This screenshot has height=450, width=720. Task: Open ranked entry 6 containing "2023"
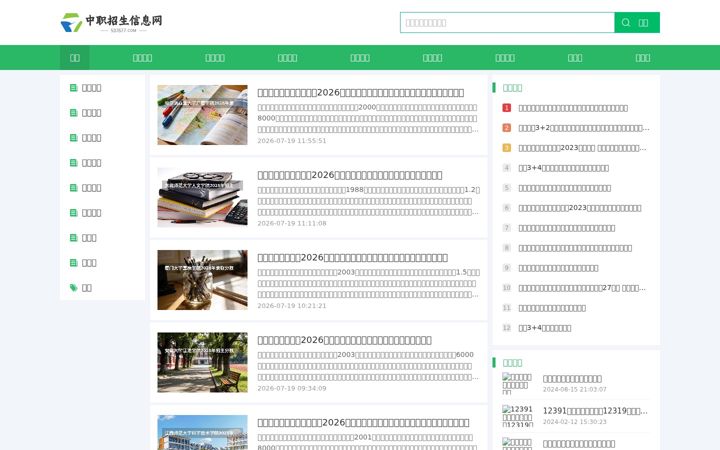tap(579, 208)
